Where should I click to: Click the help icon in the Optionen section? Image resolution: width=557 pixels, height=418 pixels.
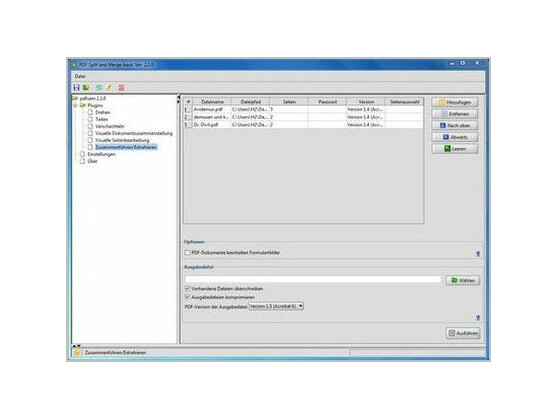coord(478,254)
